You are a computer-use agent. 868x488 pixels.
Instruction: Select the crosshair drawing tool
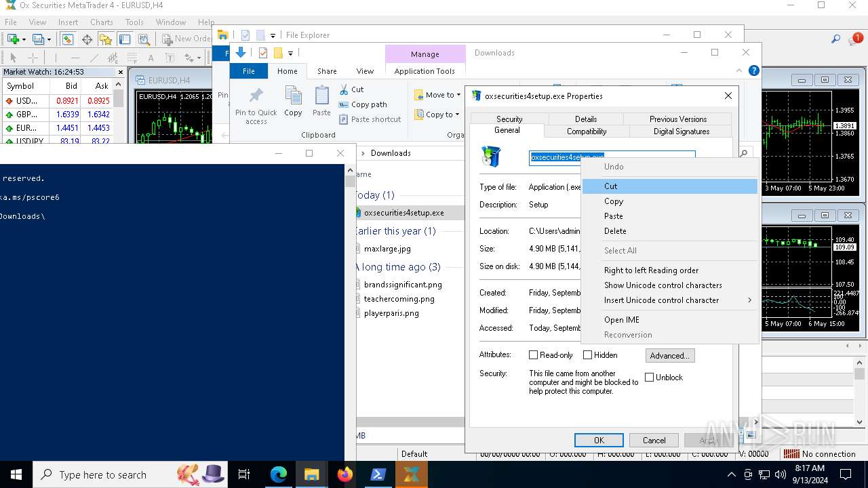point(33,58)
